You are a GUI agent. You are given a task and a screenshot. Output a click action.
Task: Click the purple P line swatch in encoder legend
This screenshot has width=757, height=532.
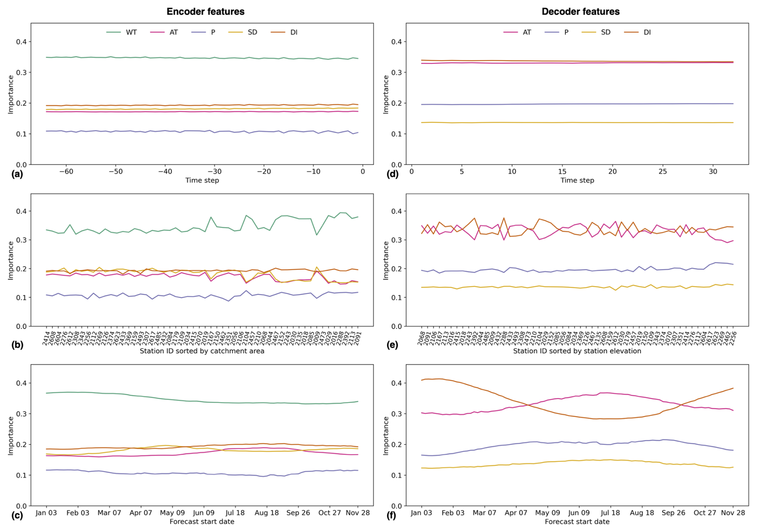coord(198,32)
